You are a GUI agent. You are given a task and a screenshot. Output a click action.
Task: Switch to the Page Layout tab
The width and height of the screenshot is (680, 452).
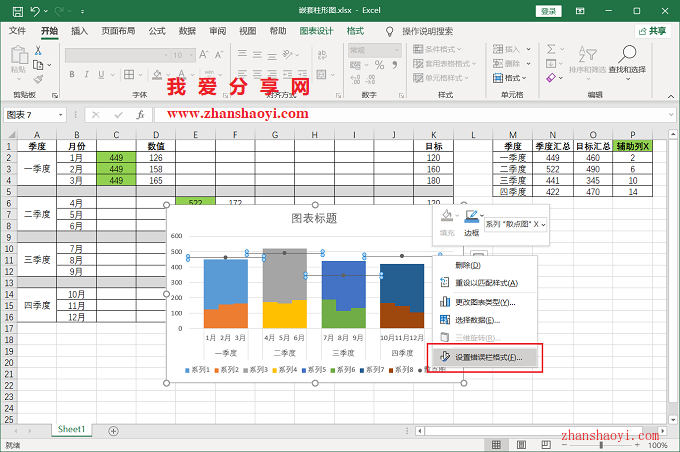coord(118,31)
